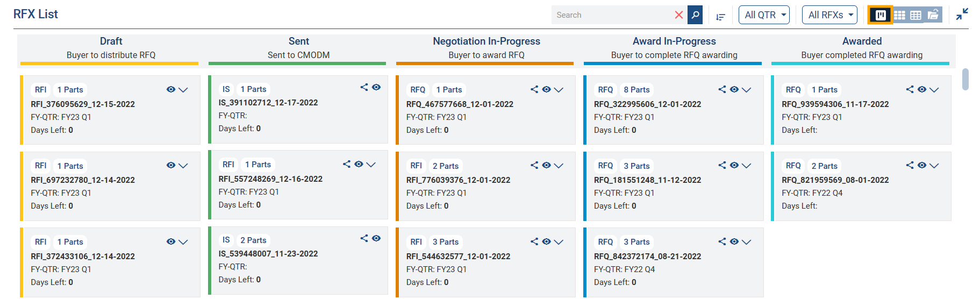Switch to the kanban board view
This screenshot has height=299, width=980.
[x=881, y=15]
